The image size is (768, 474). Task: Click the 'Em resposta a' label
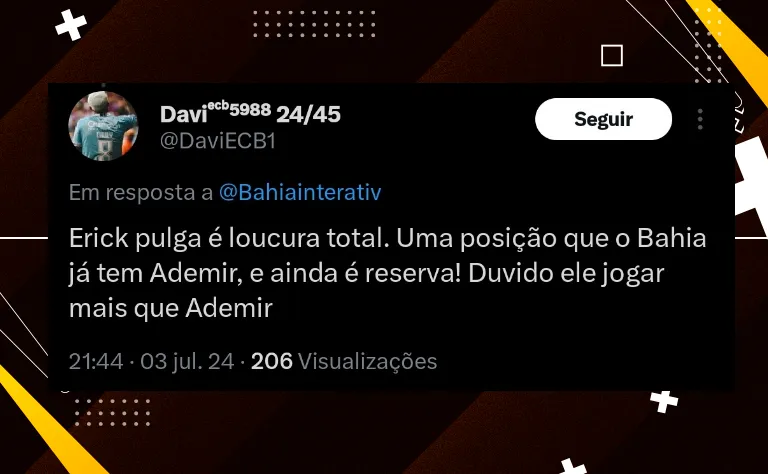pos(141,192)
